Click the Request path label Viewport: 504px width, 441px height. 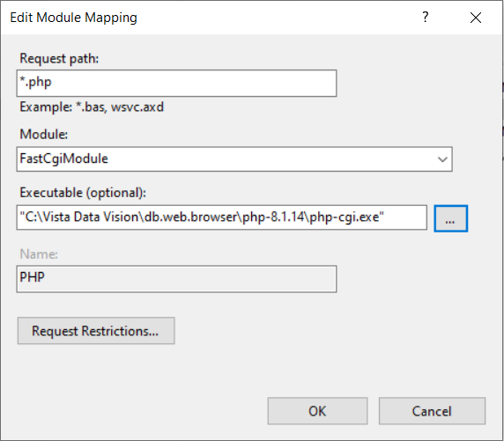pyautogui.click(x=59, y=59)
